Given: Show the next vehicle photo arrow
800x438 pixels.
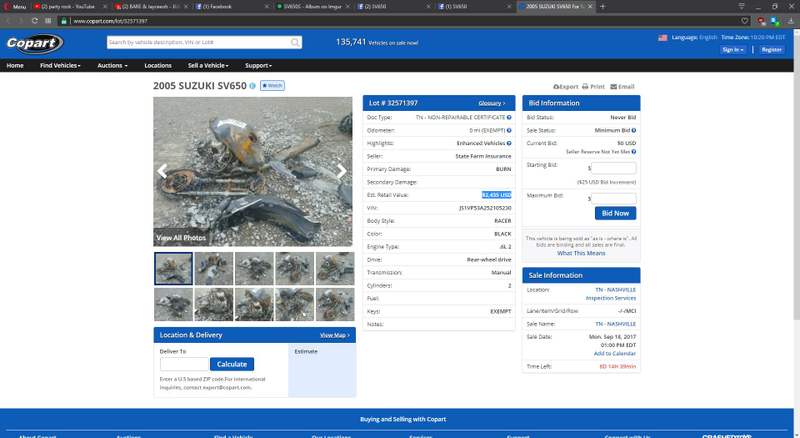Looking at the screenshot, I should pos(341,171).
